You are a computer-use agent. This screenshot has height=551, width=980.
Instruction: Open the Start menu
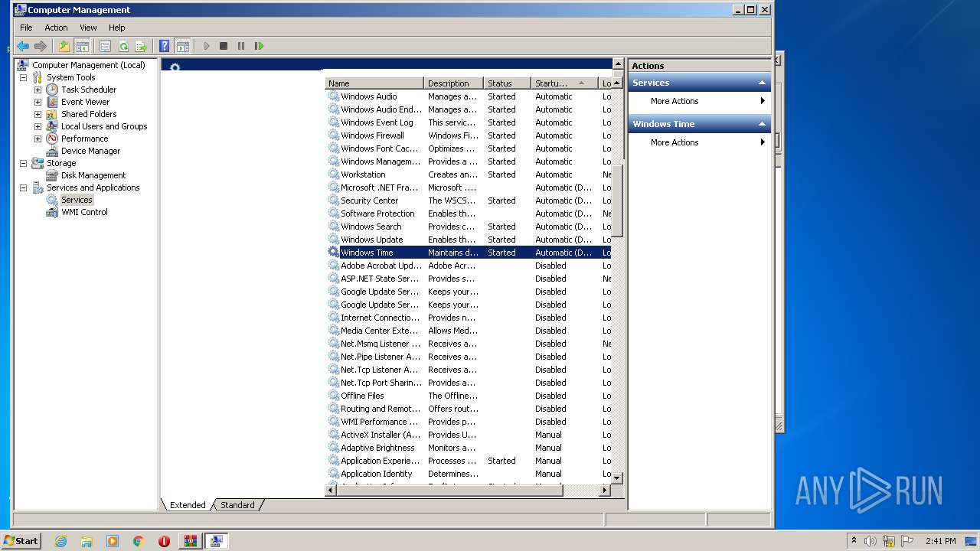[21, 540]
